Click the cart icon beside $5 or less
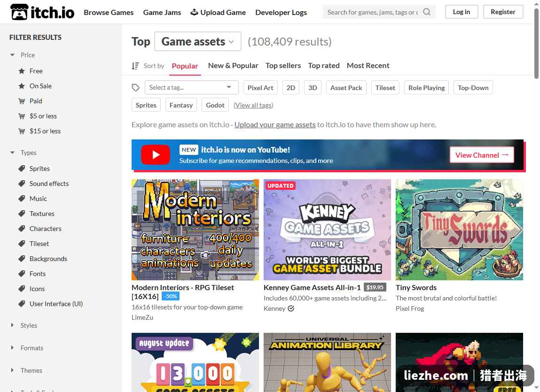The image size is (540, 392). (x=22, y=116)
